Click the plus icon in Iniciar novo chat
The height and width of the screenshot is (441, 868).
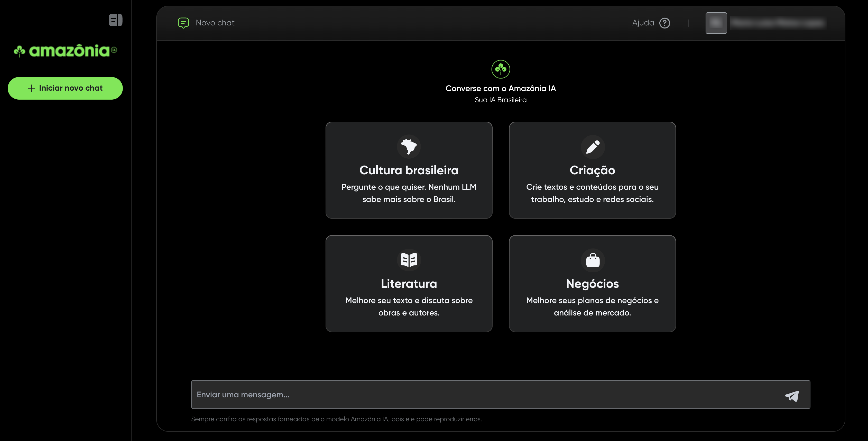31,88
